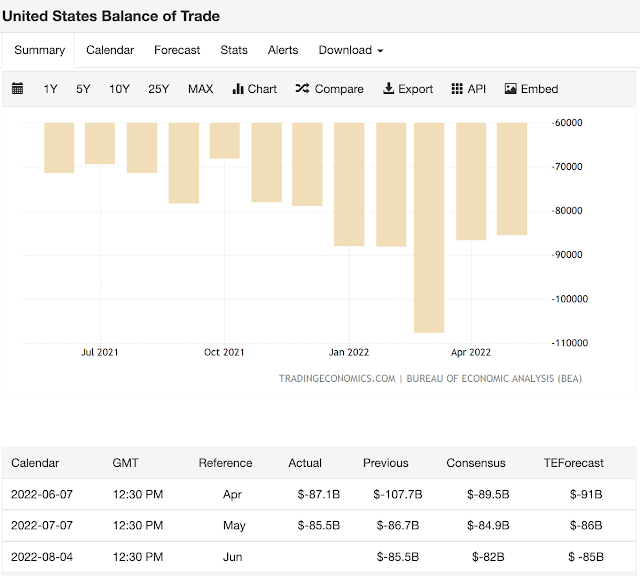
Task: Click the Compare shuffle icon button
Action: [329, 89]
